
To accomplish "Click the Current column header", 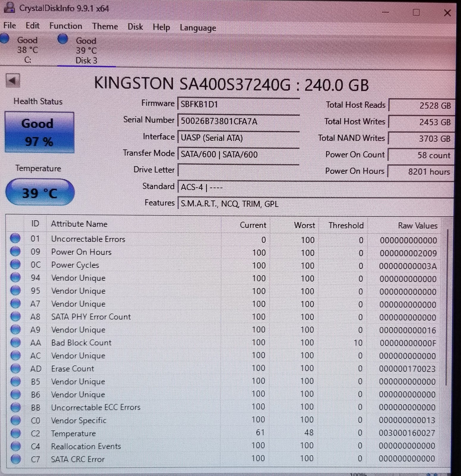I will click(246, 225).
